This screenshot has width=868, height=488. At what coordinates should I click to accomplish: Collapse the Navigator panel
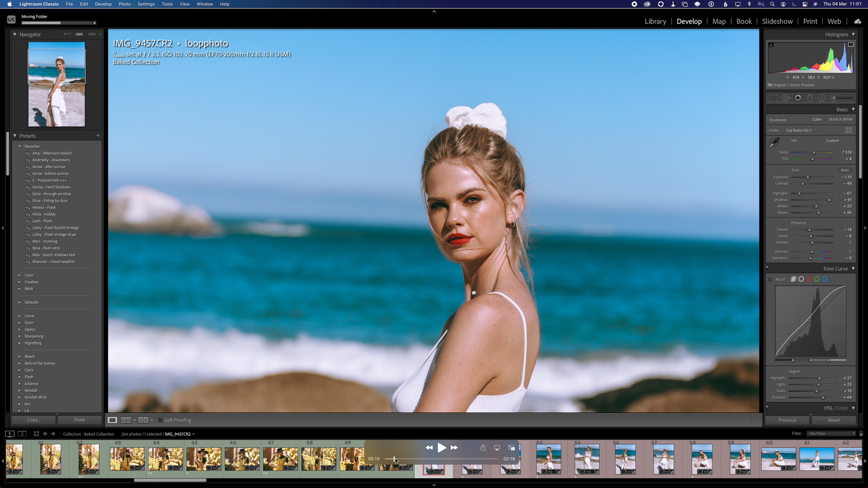14,34
